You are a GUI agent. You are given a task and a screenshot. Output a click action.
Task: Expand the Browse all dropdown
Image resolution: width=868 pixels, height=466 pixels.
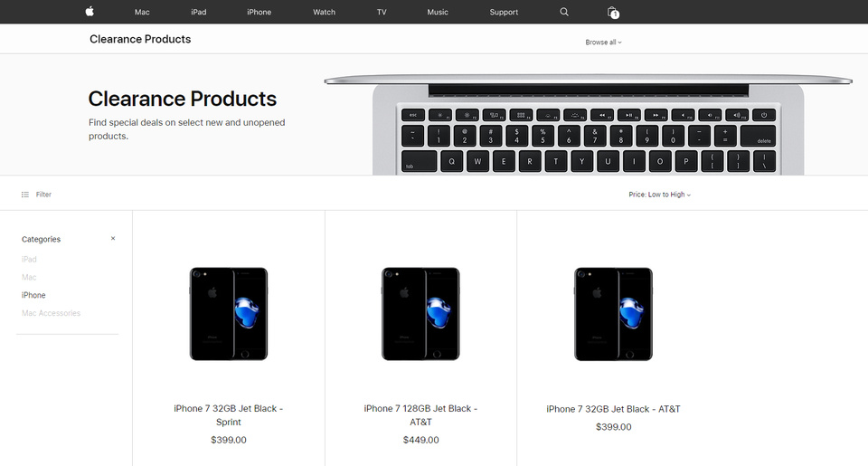coord(603,43)
